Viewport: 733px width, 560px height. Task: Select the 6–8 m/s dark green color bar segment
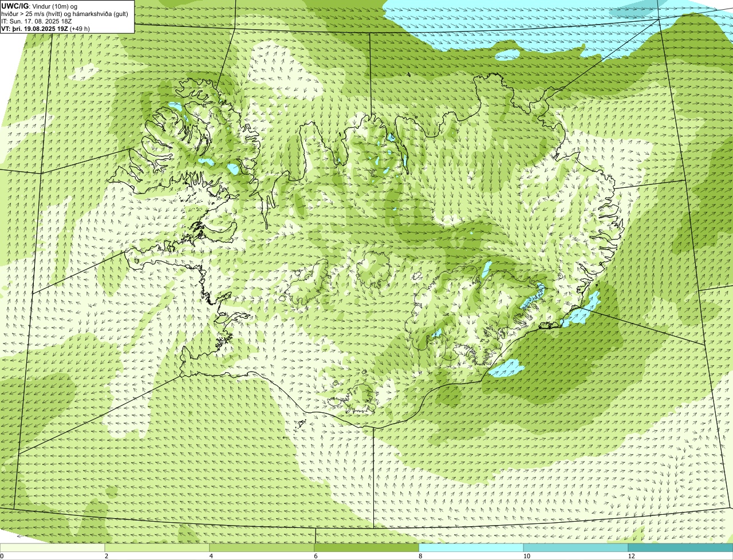[366, 547]
